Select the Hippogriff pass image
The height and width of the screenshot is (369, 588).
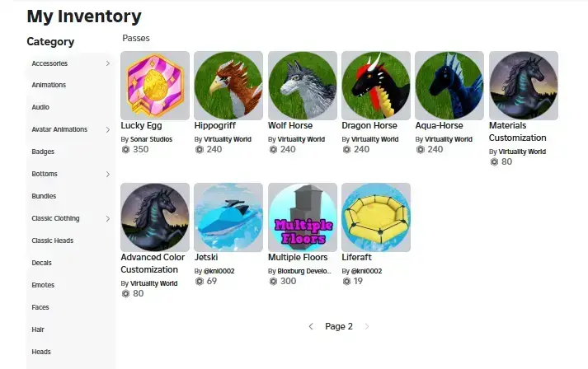228,86
